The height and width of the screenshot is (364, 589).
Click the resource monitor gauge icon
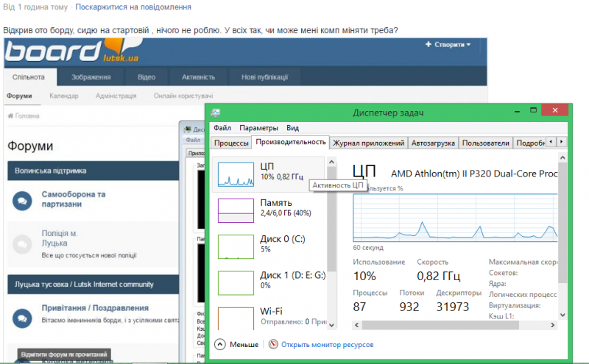tap(273, 344)
